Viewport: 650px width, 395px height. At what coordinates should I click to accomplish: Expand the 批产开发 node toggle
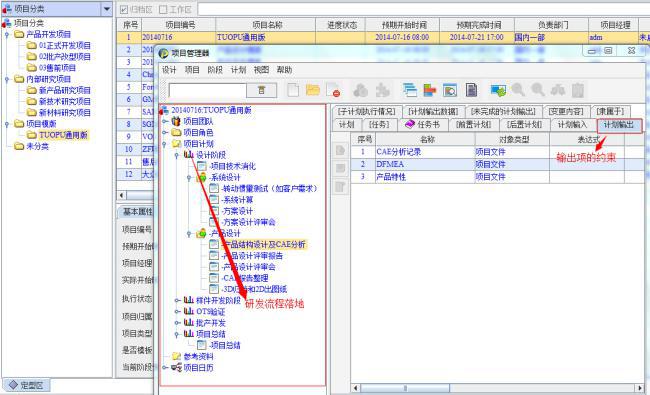(177, 322)
